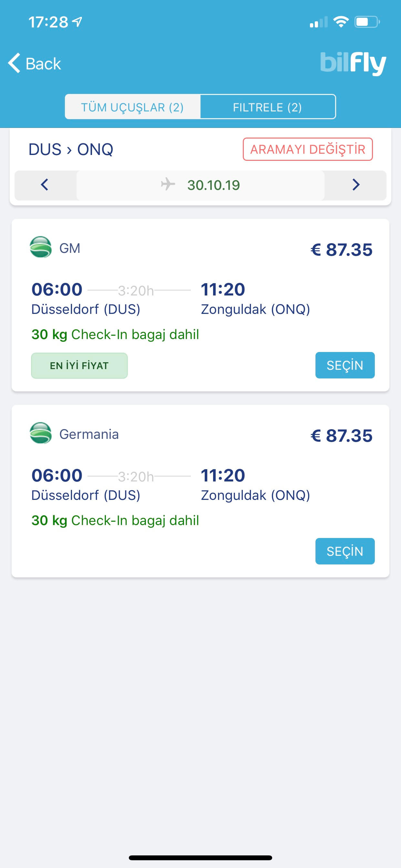The width and height of the screenshot is (401, 868).
Task: Tap the Back chevron icon
Action: 14,63
